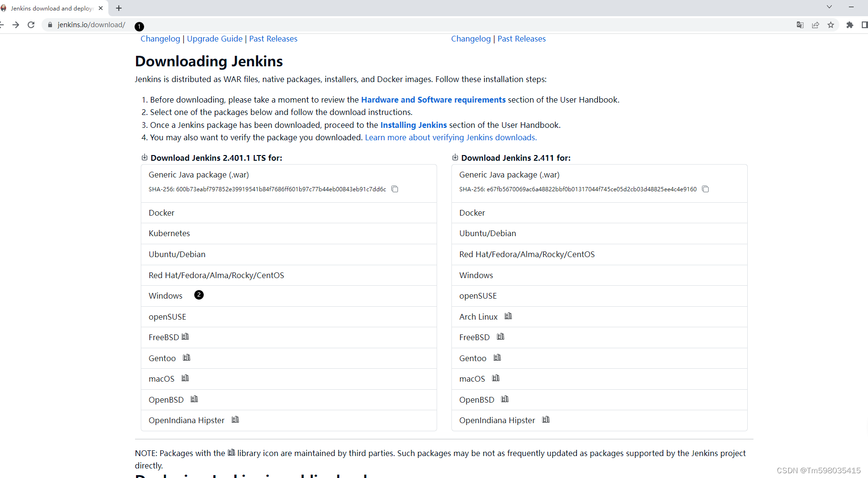Viewport: 868px width, 478px height.
Task: Click library icon beside weekly Gentoo
Action: click(x=497, y=358)
